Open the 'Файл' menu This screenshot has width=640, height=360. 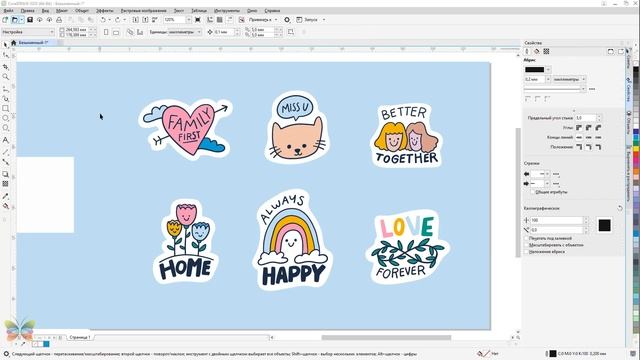(8, 11)
